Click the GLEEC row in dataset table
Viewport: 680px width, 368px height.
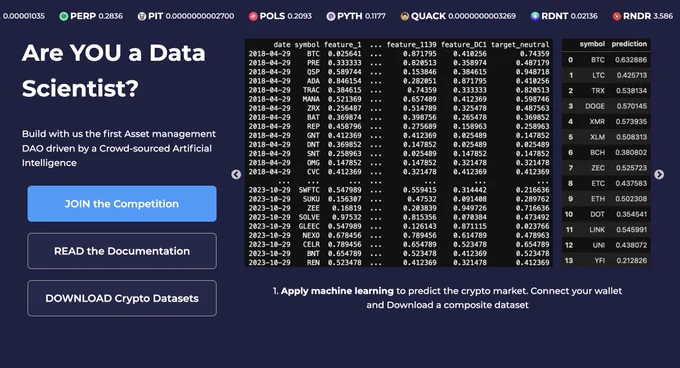pos(399,226)
